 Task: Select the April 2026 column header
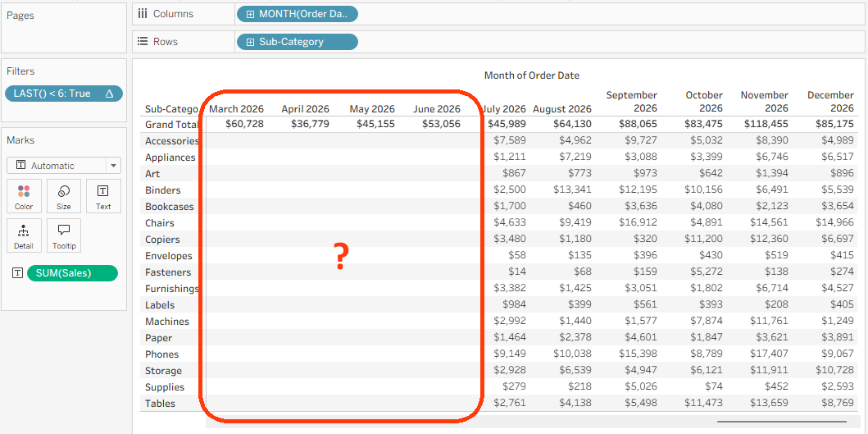[x=305, y=108]
